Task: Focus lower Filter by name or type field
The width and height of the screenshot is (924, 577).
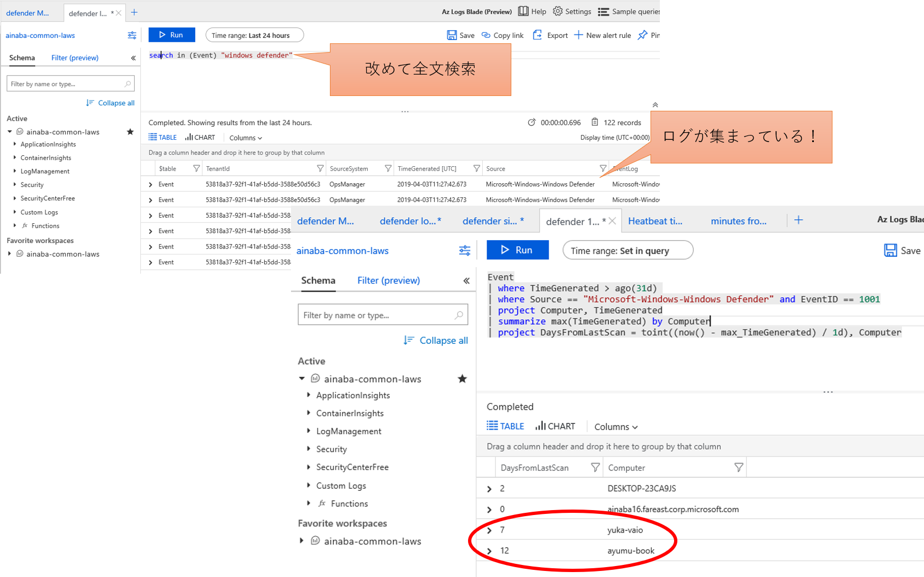Action: coord(383,315)
